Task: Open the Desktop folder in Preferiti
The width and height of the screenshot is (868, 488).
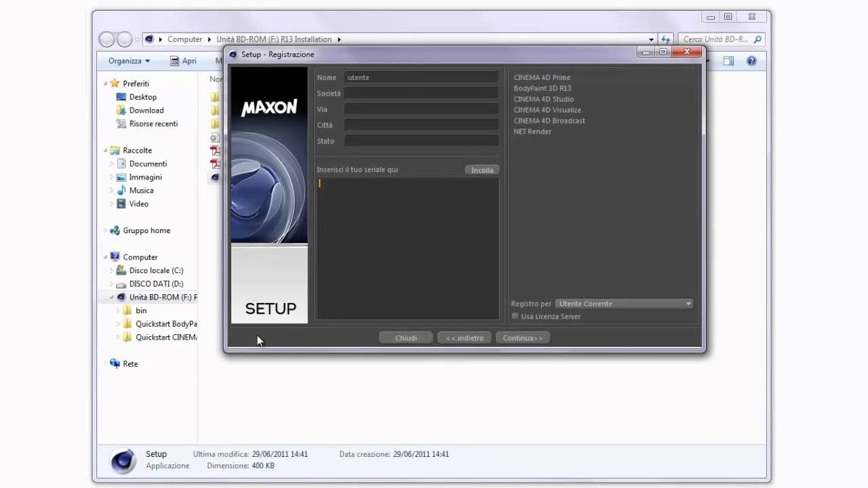Action: point(142,97)
